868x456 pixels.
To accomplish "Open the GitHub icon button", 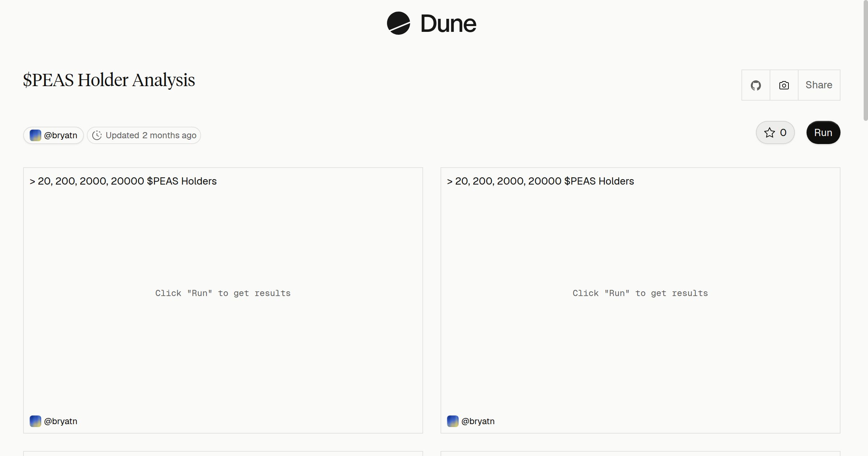I will coord(756,85).
